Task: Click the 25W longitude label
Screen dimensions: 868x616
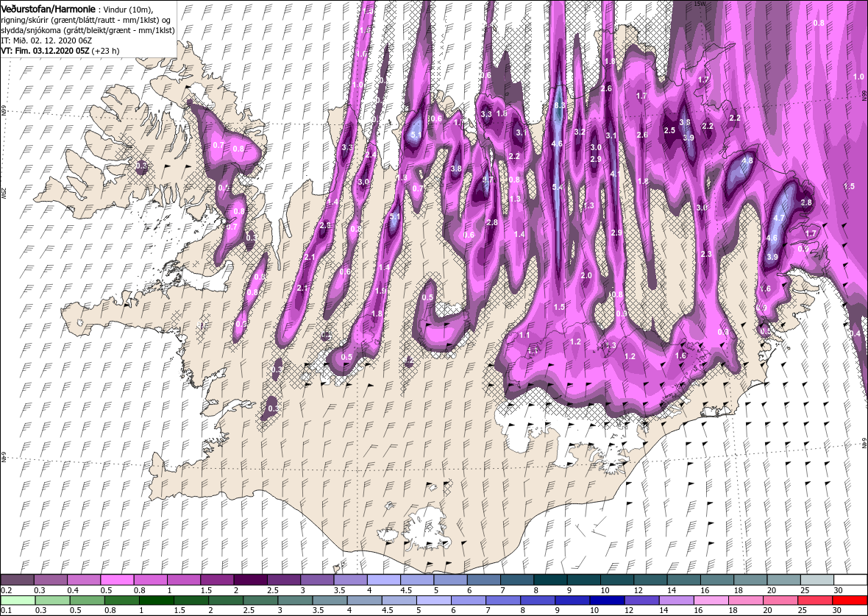Action: 4,194
